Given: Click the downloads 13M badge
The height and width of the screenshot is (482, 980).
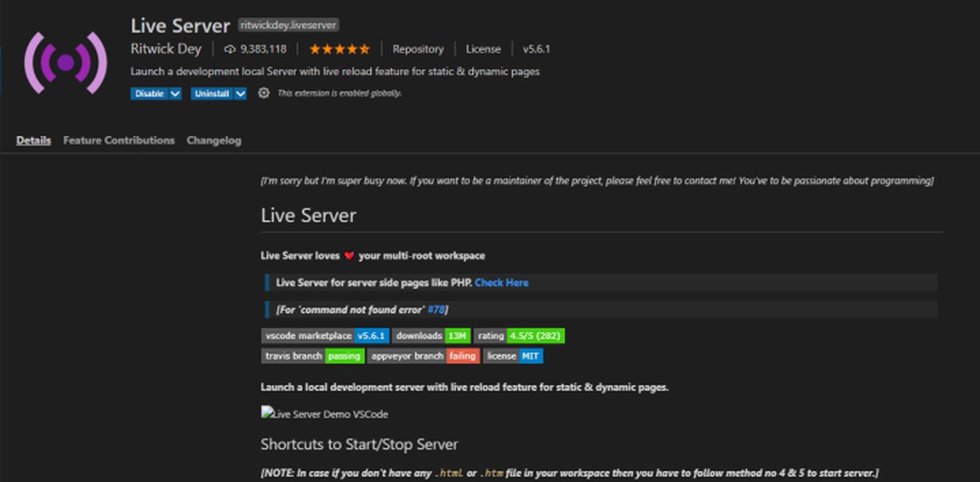Looking at the screenshot, I should [x=431, y=336].
